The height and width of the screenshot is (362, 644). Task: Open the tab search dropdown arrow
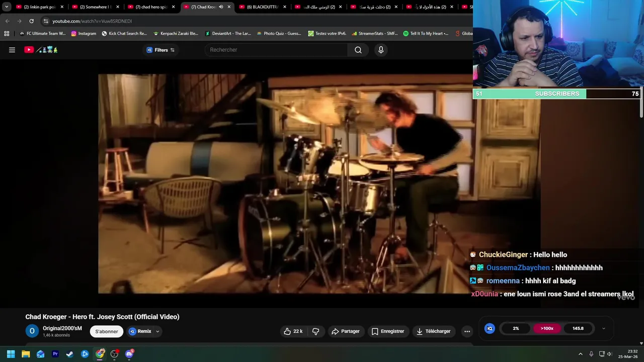pos(7,7)
